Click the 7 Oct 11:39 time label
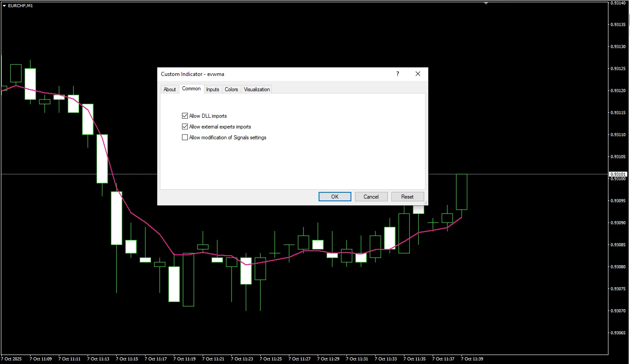Screen dimensions: 630x364 (x=472, y=359)
